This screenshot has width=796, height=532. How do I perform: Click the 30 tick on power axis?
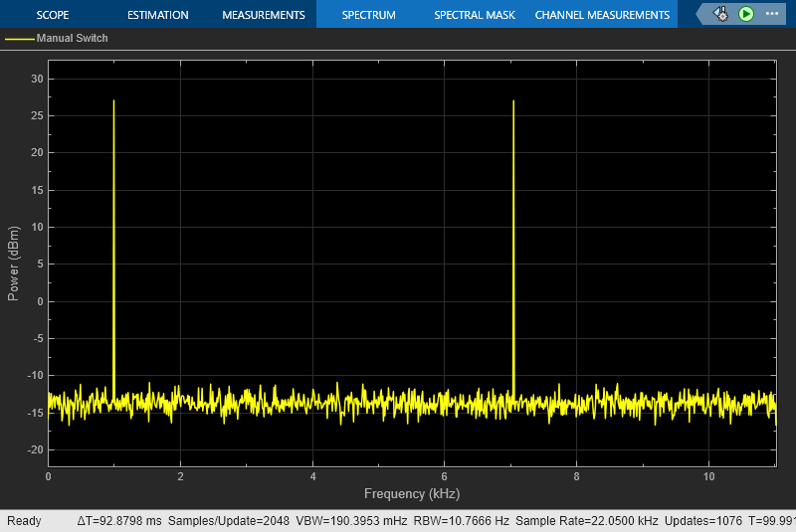pyautogui.click(x=37, y=79)
